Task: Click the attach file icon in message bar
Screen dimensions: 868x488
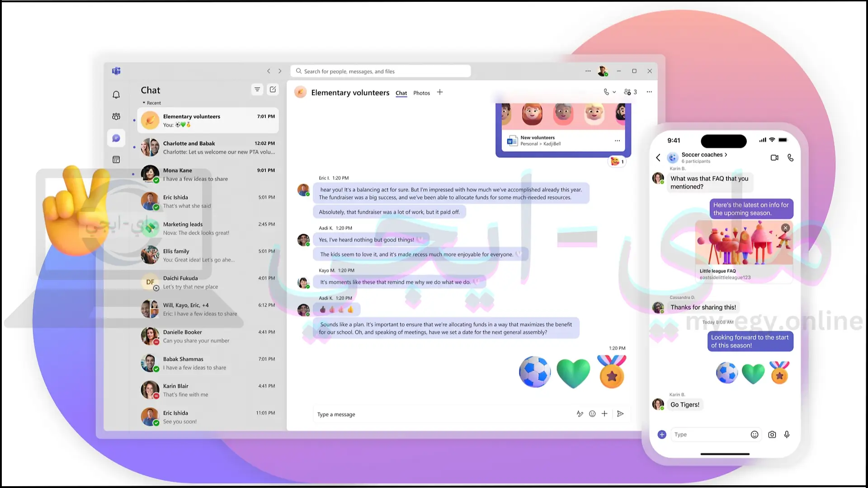Action: [604, 414]
